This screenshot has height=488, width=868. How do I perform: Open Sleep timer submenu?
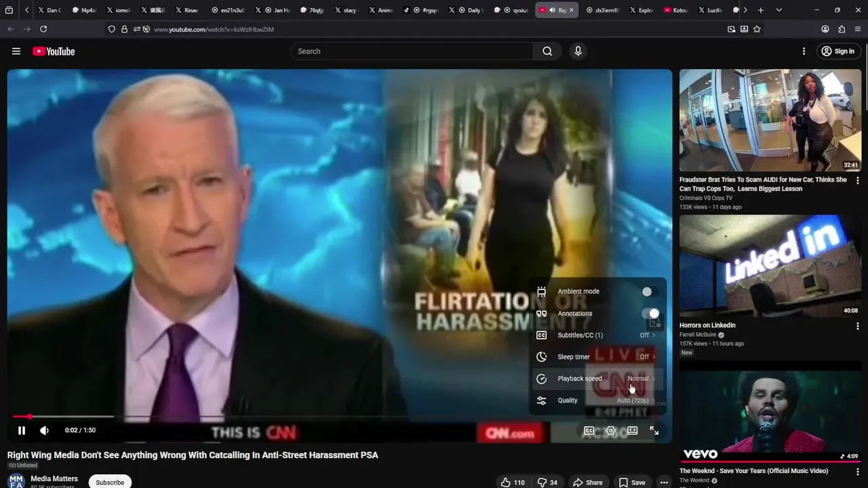[597, 357]
